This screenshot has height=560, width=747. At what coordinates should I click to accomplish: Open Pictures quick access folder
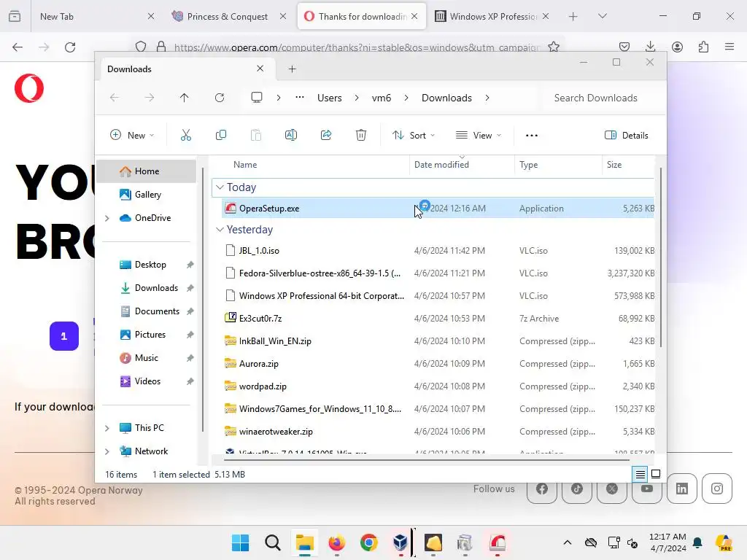pos(150,335)
